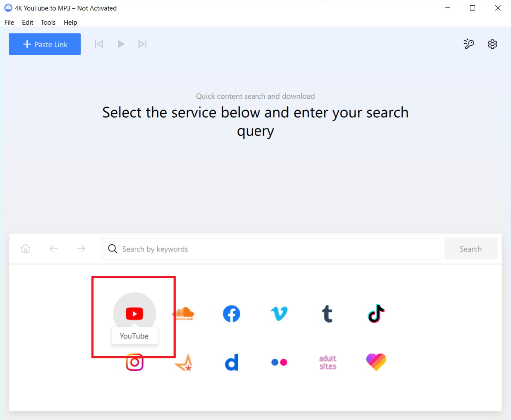Select the Instagram service icon
Image resolution: width=511 pixels, height=420 pixels.
pos(135,362)
